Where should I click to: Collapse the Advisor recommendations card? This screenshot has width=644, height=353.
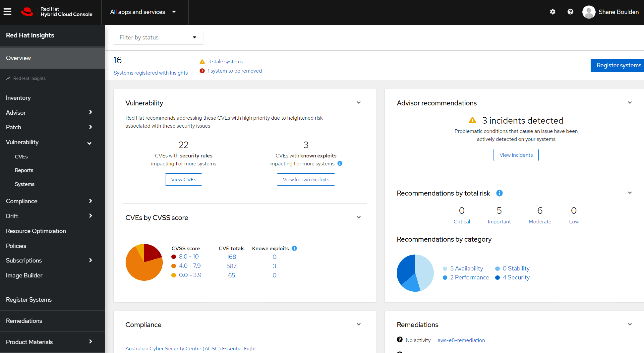[630, 103]
